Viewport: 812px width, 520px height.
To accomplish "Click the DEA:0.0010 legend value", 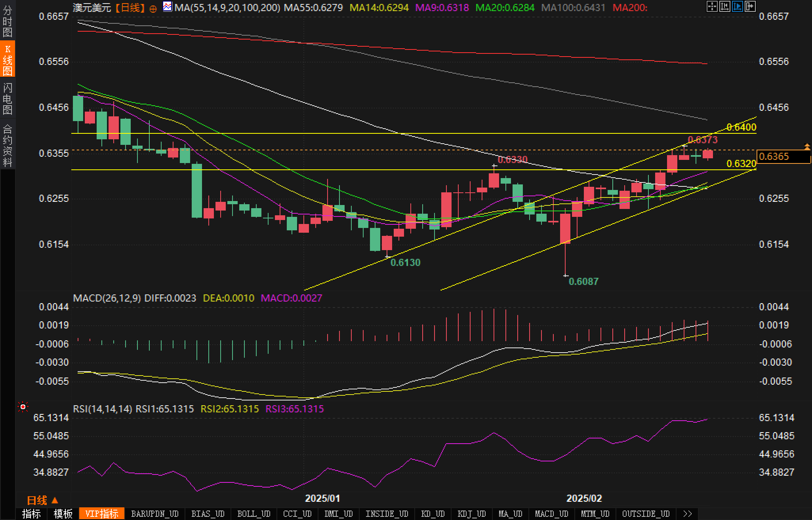I will (x=229, y=298).
